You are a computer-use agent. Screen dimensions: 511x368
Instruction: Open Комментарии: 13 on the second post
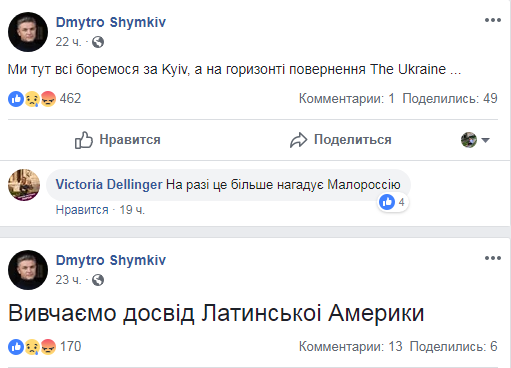point(351,347)
